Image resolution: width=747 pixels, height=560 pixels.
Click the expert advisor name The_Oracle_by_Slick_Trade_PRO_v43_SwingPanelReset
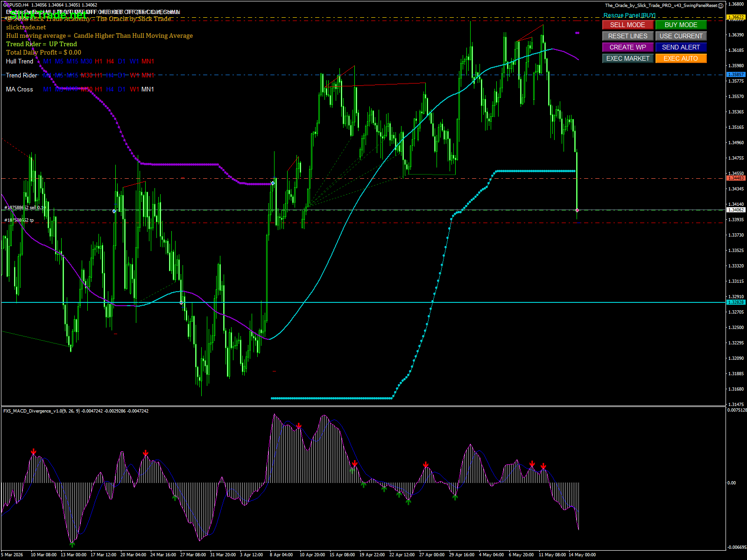tap(661, 6)
